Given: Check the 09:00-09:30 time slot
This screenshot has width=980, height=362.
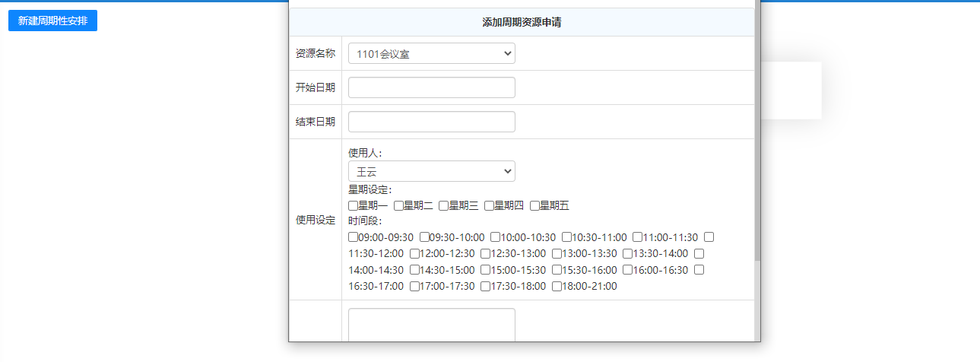Looking at the screenshot, I should pos(354,237).
